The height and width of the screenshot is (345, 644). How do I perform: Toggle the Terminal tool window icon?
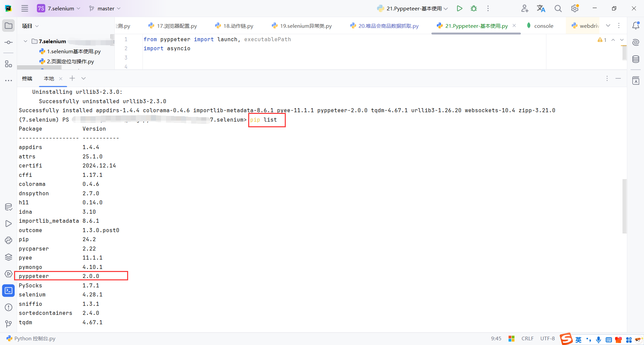tap(9, 290)
